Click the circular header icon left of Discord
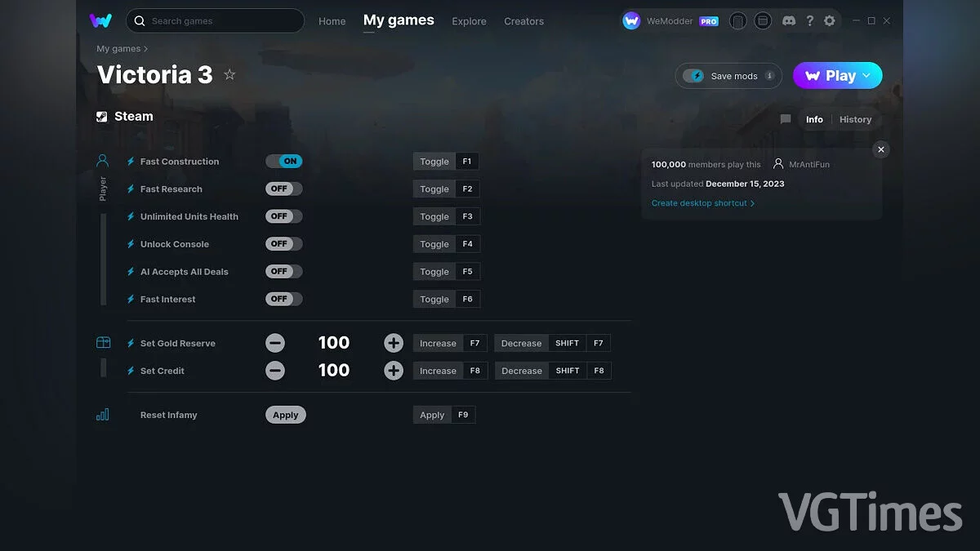Image resolution: width=980 pixels, height=551 pixels. pyautogui.click(x=763, y=21)
